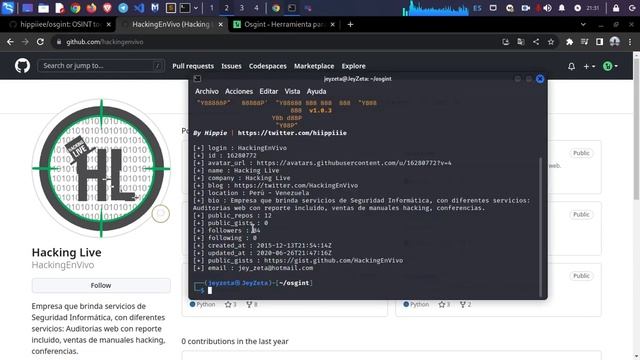Image resolution: width=640 pixels, height=360 pixels.
Task: Click the github.com address bar
Action: coord(278,42)
